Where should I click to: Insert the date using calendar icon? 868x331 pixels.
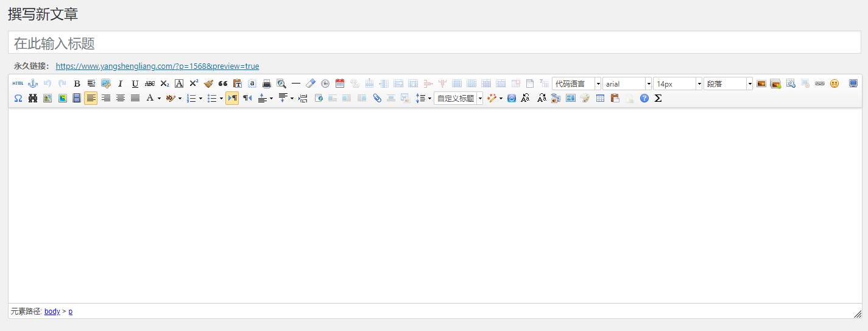click(x=340, y=84)
